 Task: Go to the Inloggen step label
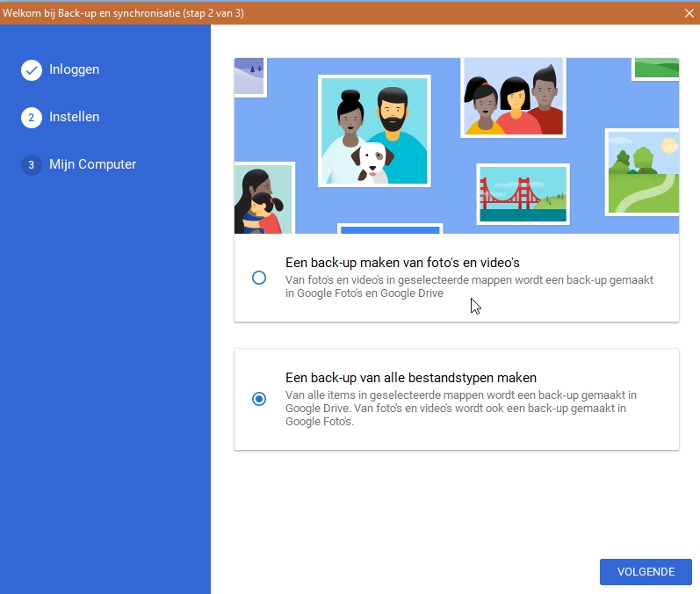coord(74,69)
